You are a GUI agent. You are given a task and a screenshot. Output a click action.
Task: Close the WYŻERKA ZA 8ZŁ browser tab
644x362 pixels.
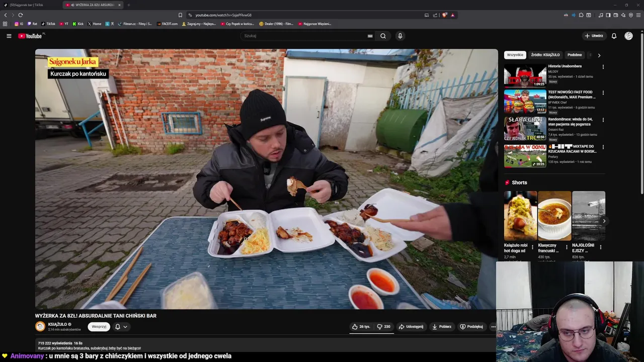[119, 5]
